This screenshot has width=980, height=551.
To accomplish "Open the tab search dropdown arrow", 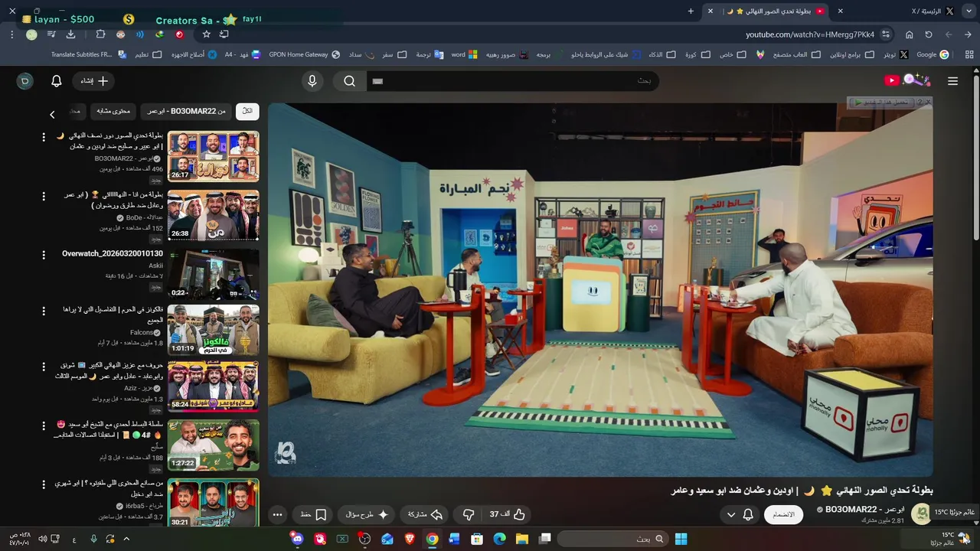I will pyautogui.click(x=968, y=11).
